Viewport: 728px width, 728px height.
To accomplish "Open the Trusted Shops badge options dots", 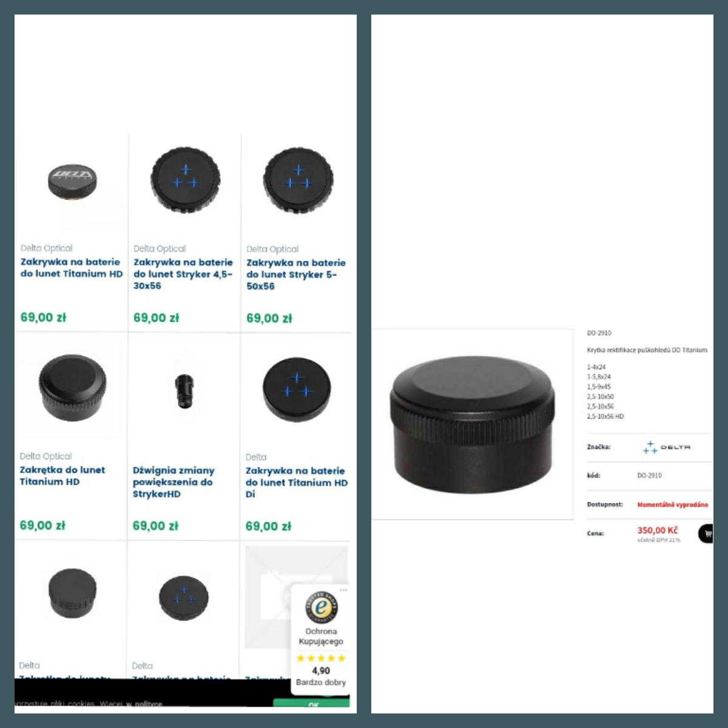I will point(343,590).
